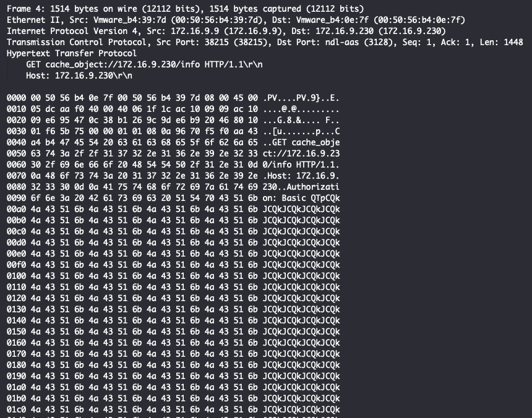Click hex offset 0000 row label

point(16,98)
